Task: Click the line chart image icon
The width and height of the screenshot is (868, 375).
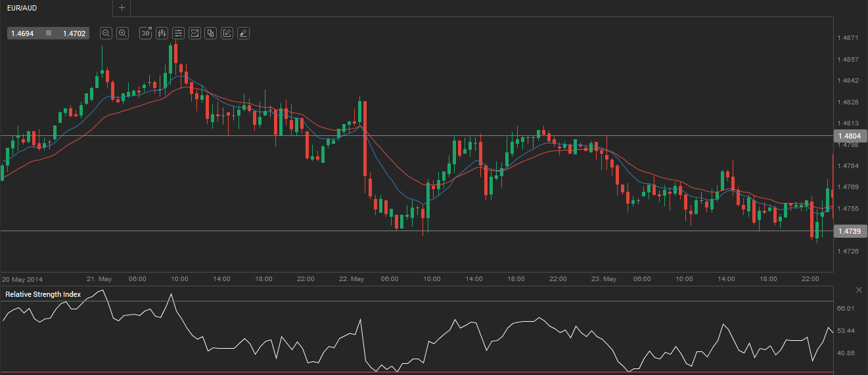Action: click(194, 33)
